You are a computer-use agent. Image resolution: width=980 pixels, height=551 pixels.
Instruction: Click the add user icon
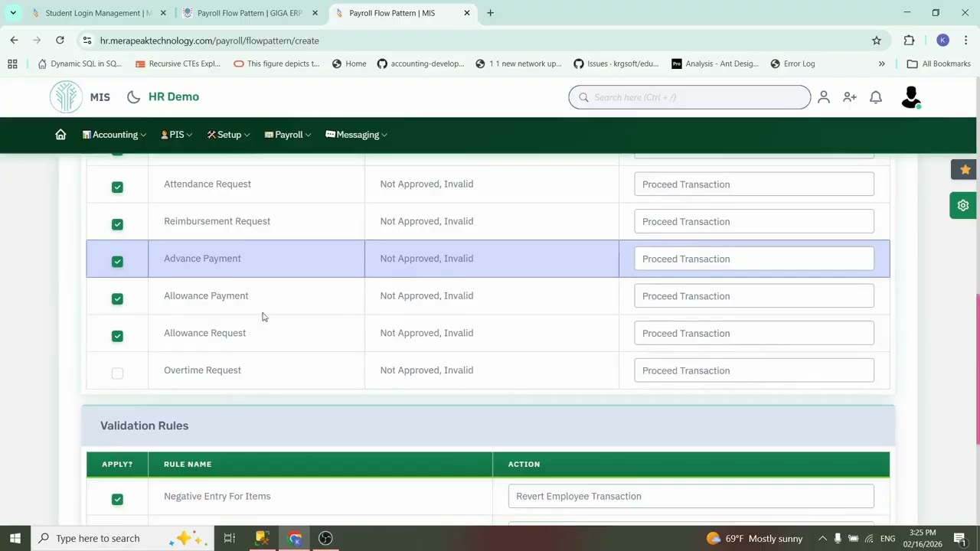(x=850, y=97)
